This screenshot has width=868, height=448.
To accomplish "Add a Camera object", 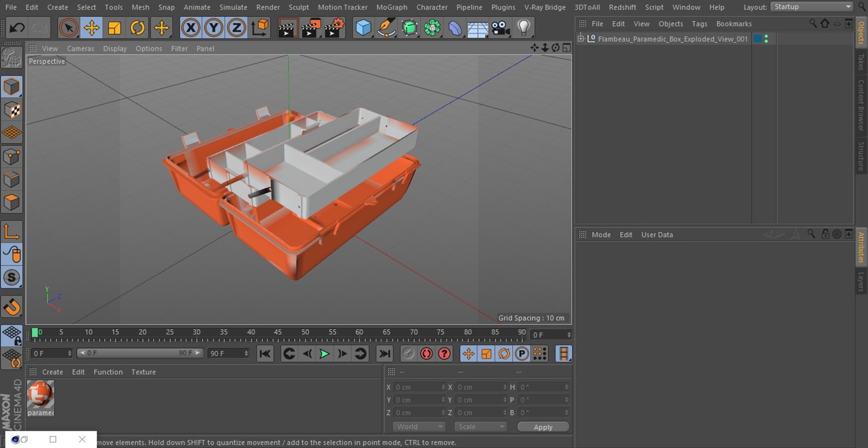I will coord(501,28).
